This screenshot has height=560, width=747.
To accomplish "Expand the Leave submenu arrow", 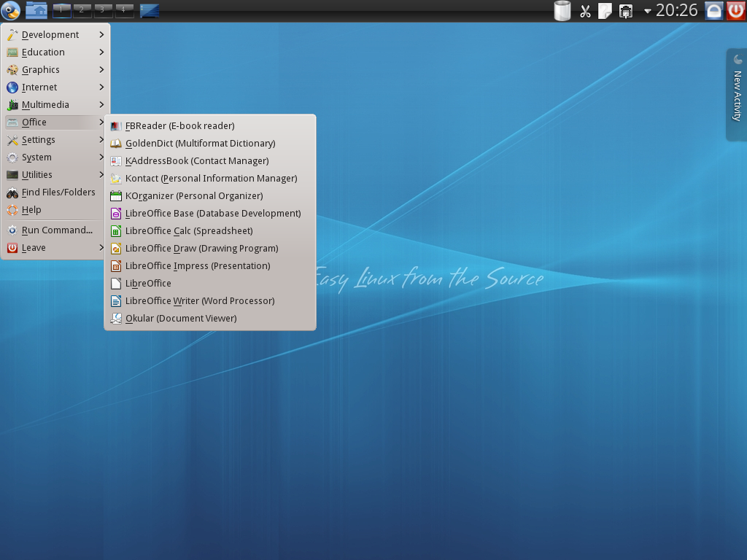I will pos(101,248).
